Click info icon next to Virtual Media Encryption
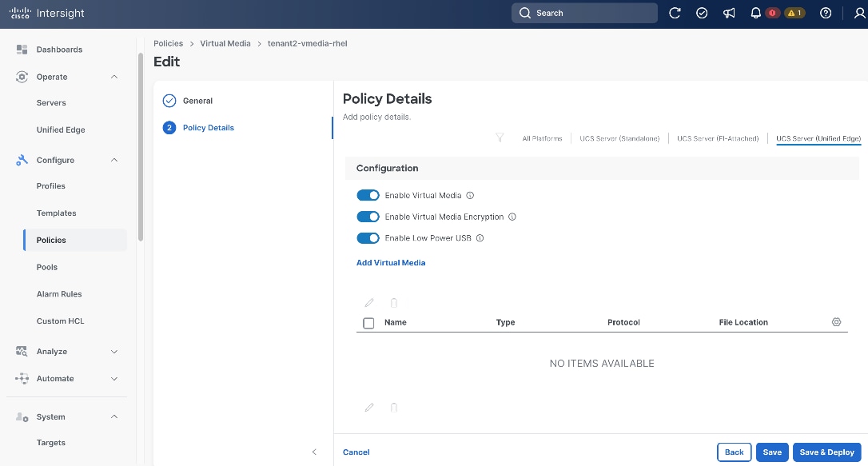This screenshot has width=868, height=466. [512, 217]
